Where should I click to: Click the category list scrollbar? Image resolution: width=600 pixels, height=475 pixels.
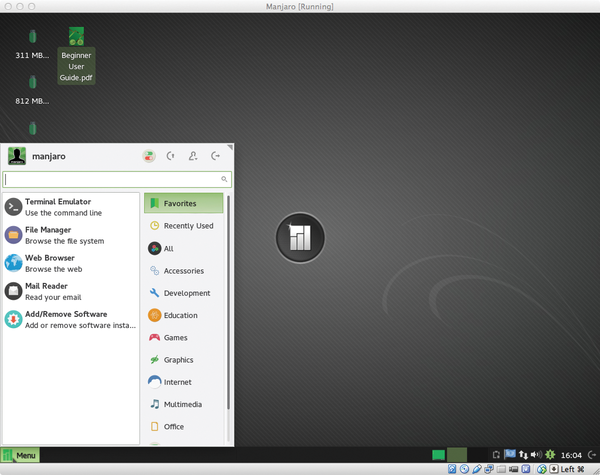[x=228, y=302]
